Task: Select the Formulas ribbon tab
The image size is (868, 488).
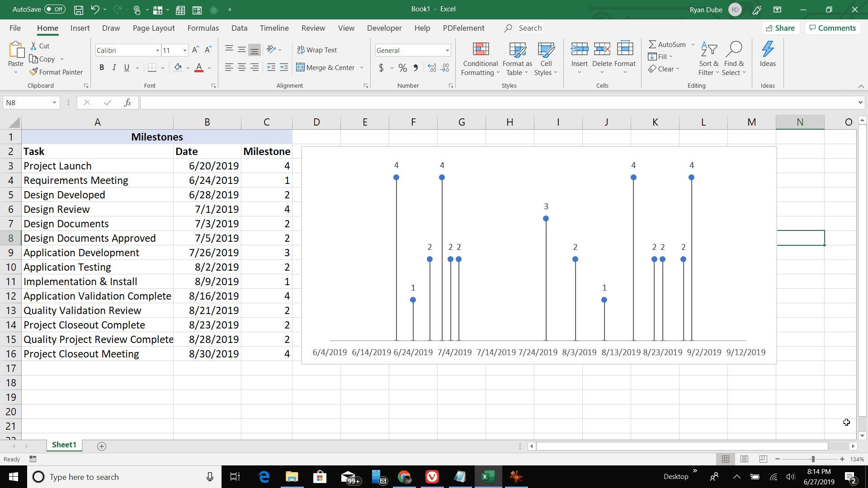Action: click(x=202, y=28)
